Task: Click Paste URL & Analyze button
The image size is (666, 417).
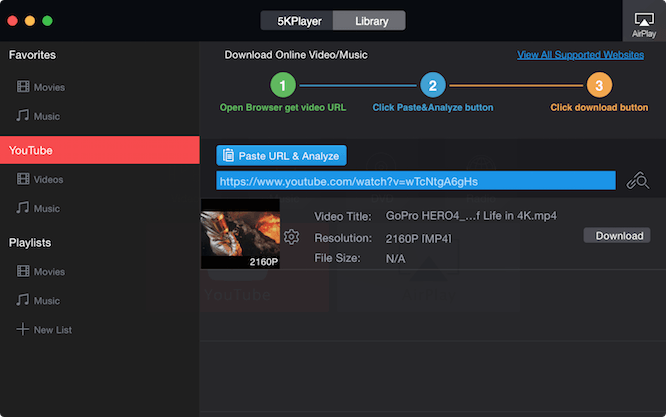Action: (281, 155)
